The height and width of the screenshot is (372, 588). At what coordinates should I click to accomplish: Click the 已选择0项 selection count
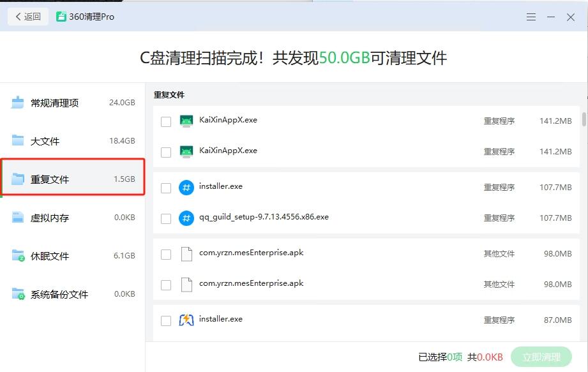pos(441,357)
